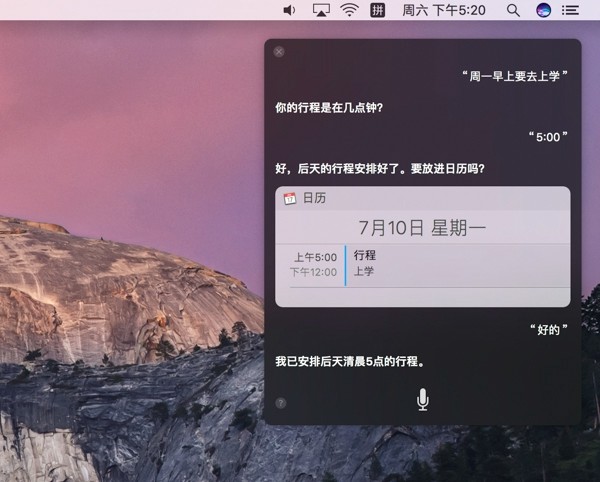Tap the Siri microphone to speak
This screenshot has width=600, height=482.
[422, 400]
